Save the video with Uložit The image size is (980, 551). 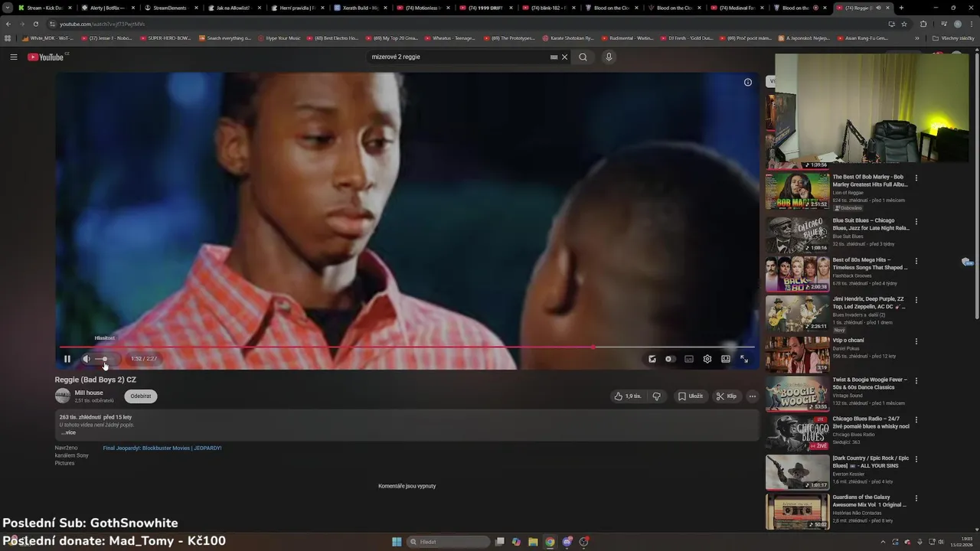pyautogui.click(x=690, y=396)
